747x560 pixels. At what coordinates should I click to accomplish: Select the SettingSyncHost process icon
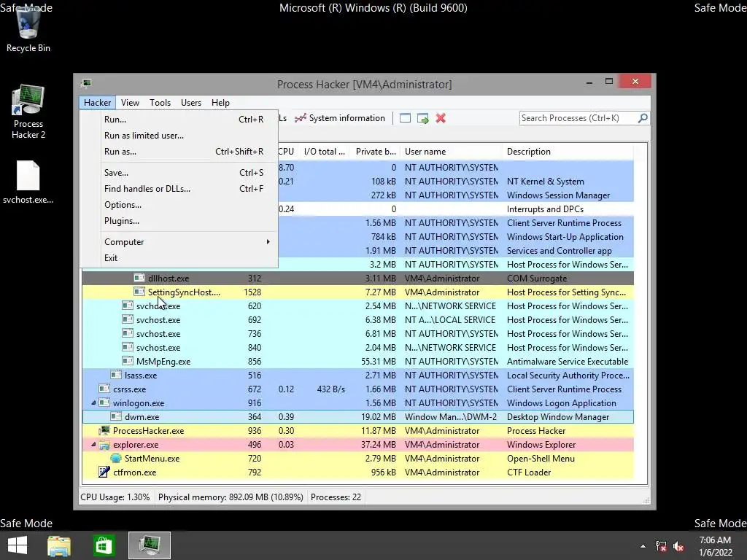coord(139,292)
